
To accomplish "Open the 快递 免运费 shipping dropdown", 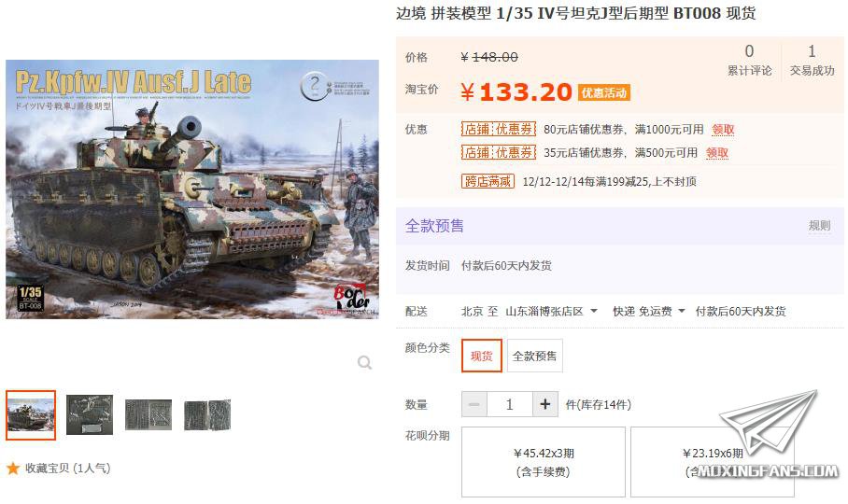I will [648, 311].
